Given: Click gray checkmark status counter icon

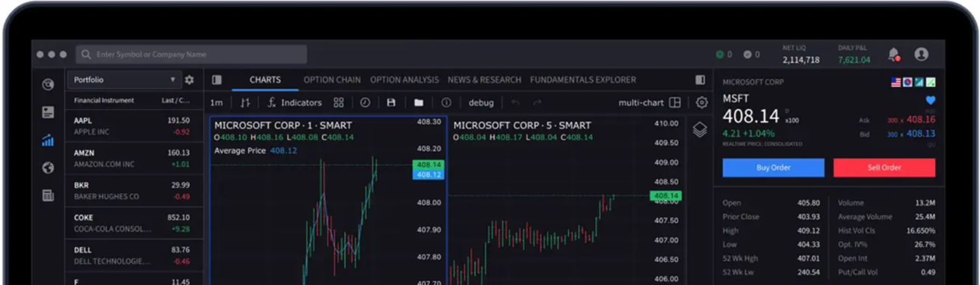Looking at the screenshot, I should tap(747, 55).
